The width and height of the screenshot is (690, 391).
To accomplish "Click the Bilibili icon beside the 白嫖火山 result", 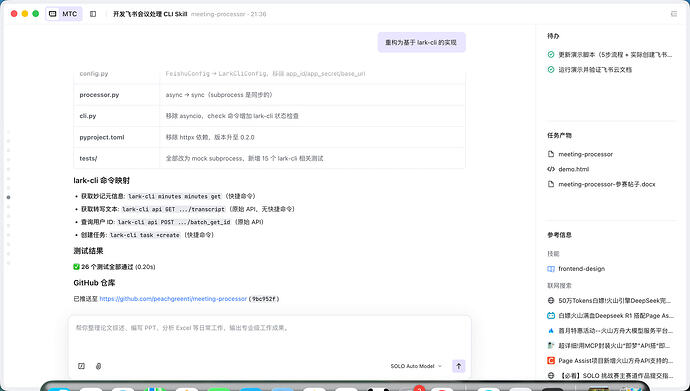I will click(x=551, y=316).
